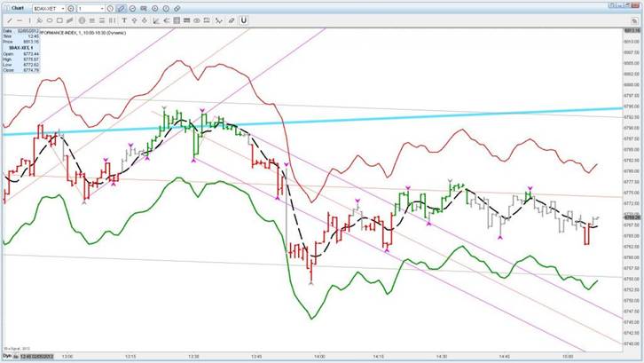Open the $DAX-XET symbol dropdown arrow
Viewport: 644px width, 363px height.
point(62,8)
